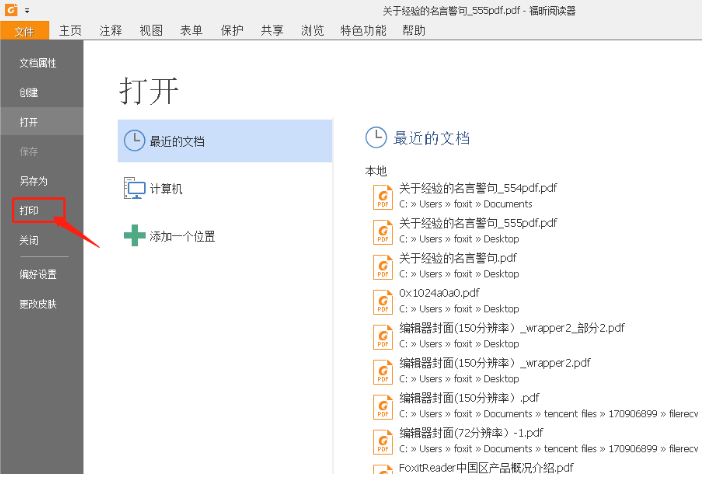Open the quick access toolbar dropdown arrow
706x480 pixels.
26,10
